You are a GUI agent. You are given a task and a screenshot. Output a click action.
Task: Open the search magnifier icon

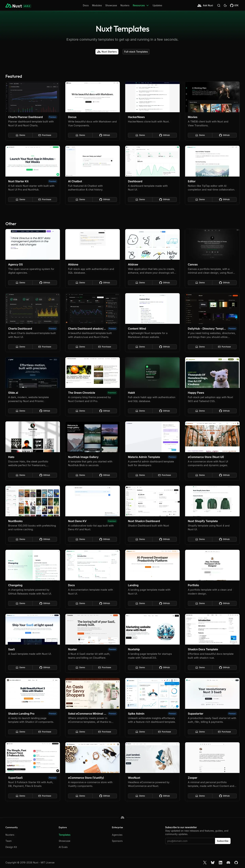coord(219,5)
